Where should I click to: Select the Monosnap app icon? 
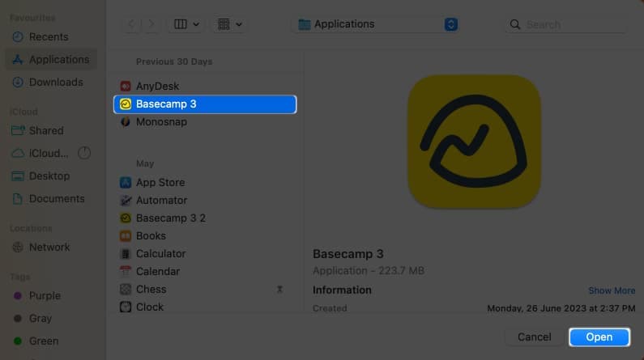(126, 122)
